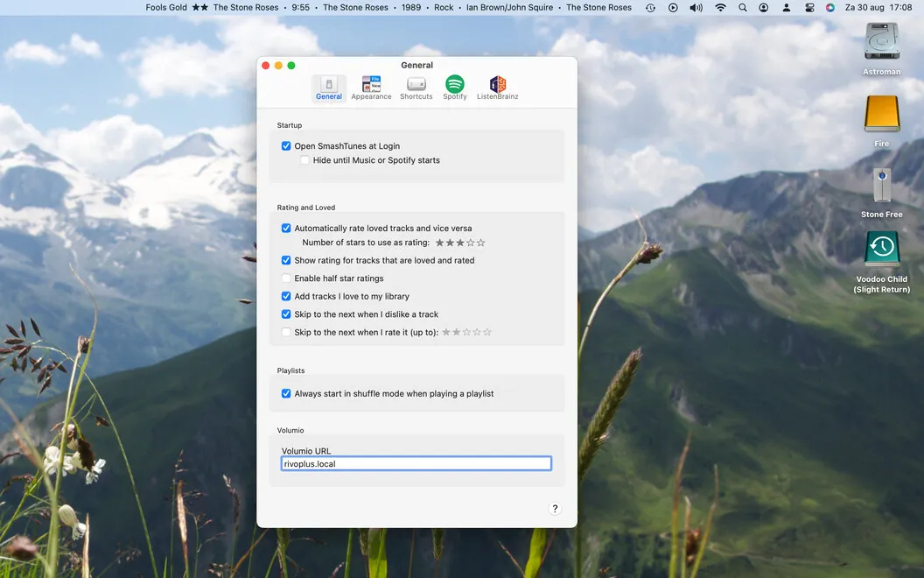Minimize the General preferences window

point(279,66)
